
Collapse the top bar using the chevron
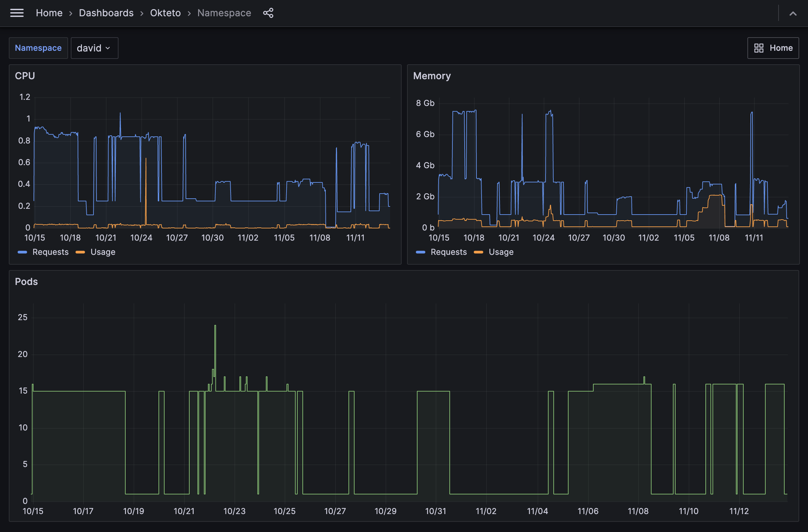pyautogui.click(x=793, y=14)
